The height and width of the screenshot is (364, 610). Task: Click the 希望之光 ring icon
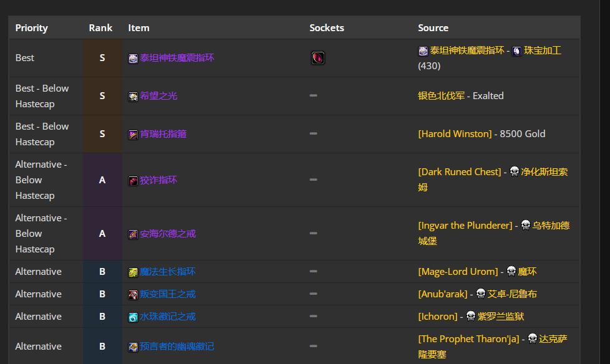pyautogui.click(x=133, y=96)
